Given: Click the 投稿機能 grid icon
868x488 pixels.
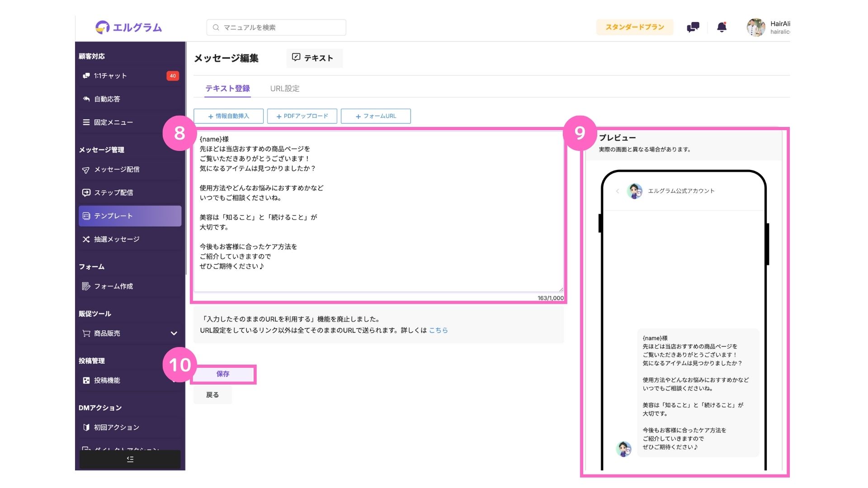Looking at the screenshot, I should coord(86,380).
